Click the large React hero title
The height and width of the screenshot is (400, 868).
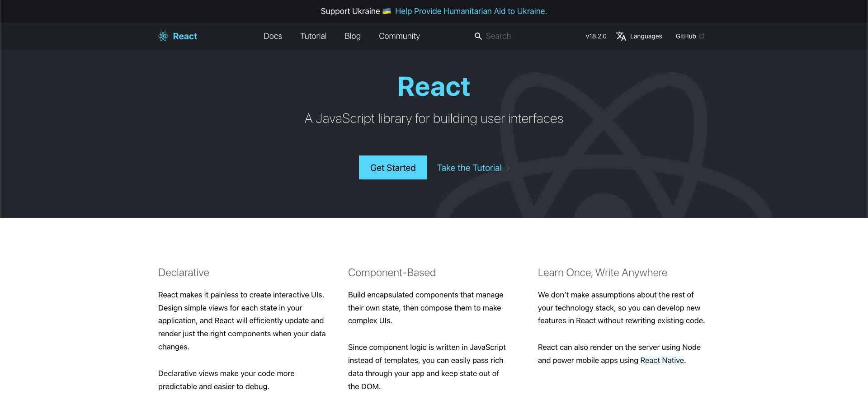click(434, 86)
